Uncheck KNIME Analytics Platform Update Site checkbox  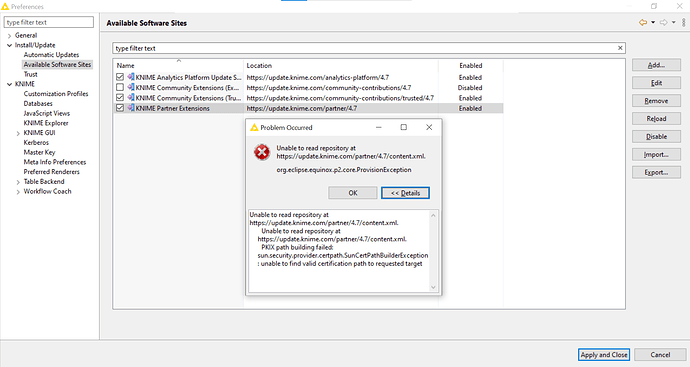120,77
